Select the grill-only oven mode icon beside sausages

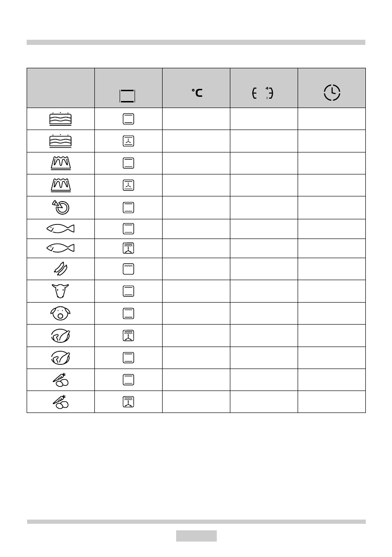(128, 269)
